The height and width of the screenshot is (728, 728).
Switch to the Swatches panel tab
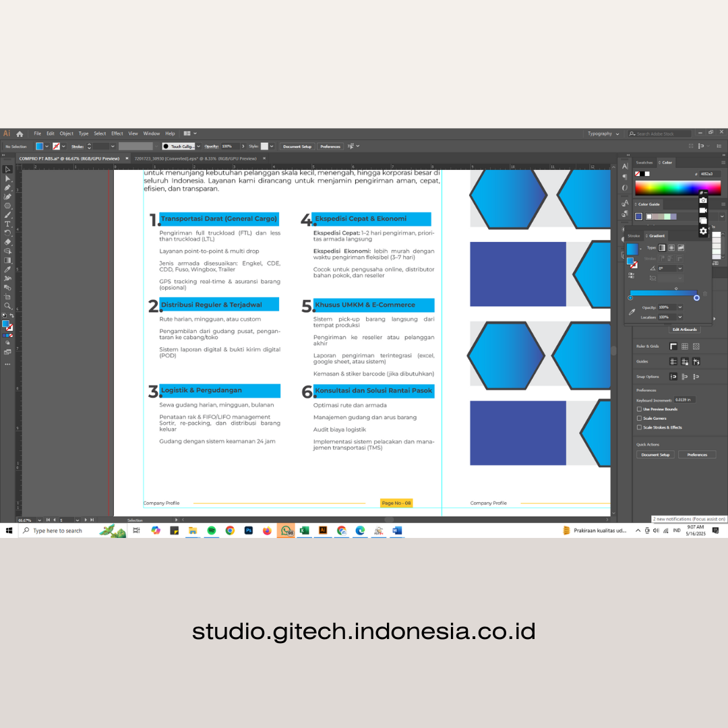pos(644,162)
